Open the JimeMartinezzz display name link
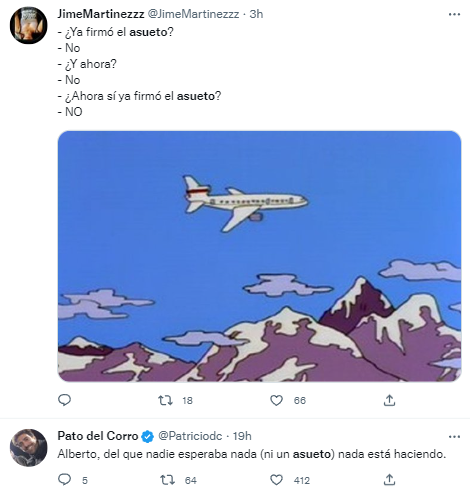The height and width of the screenshot is (492, 470). pyautogui.click(x=101, y=14)
